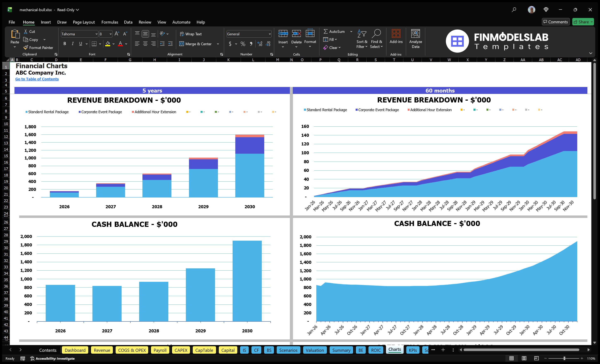This screenshot has height=364, width=600.
Task: Toggle Merge & Center
Action: point(196,44)
